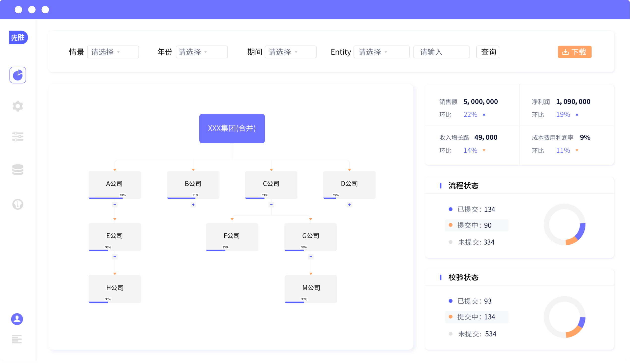Open the gear settings sidebar icon
The width and height of the screenshot is (630, 364).
(x=18, y=106)
